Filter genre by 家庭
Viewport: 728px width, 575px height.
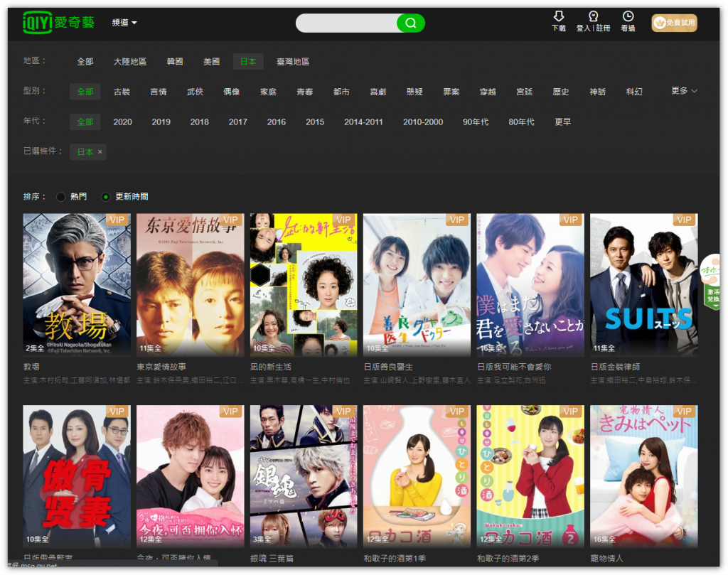(x=268, y=92)
